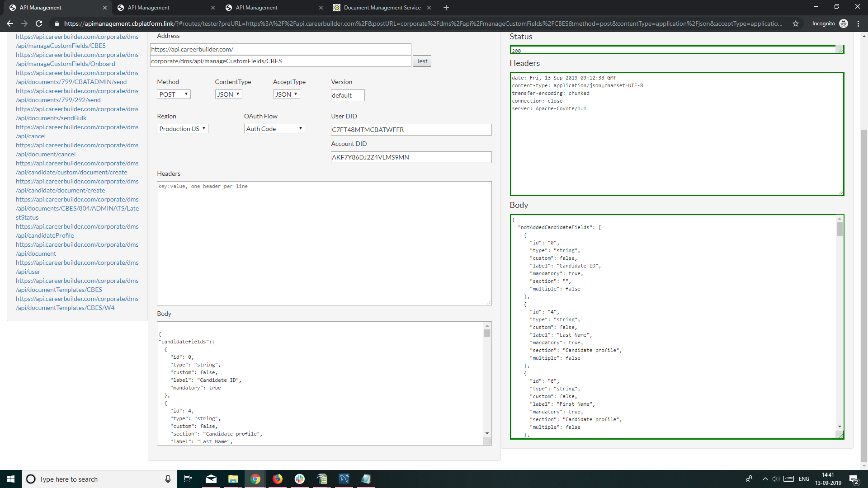868x488 pixels.
Task: Click the volume speaker tray icon
Action: coord(776,479)
